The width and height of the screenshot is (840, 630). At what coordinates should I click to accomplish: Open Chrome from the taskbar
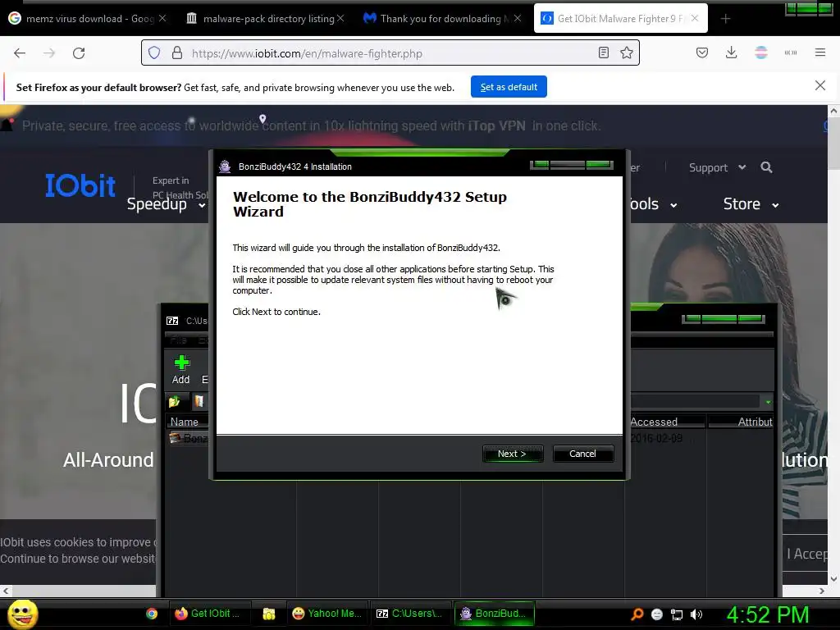[152, 614]
